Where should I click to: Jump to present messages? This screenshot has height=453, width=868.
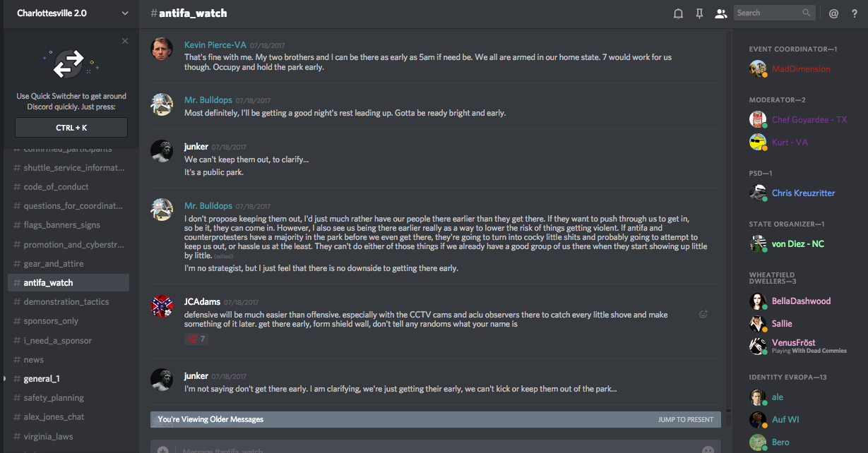[685, 419]
